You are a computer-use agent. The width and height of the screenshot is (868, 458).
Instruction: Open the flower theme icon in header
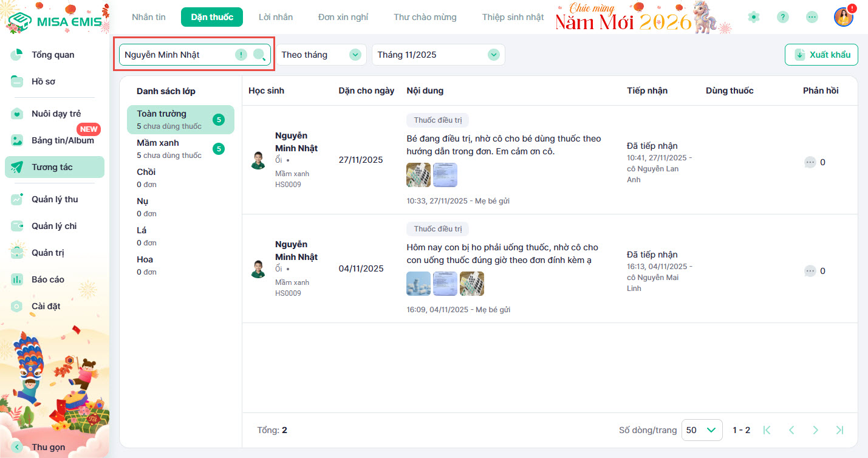coord(754,17)
